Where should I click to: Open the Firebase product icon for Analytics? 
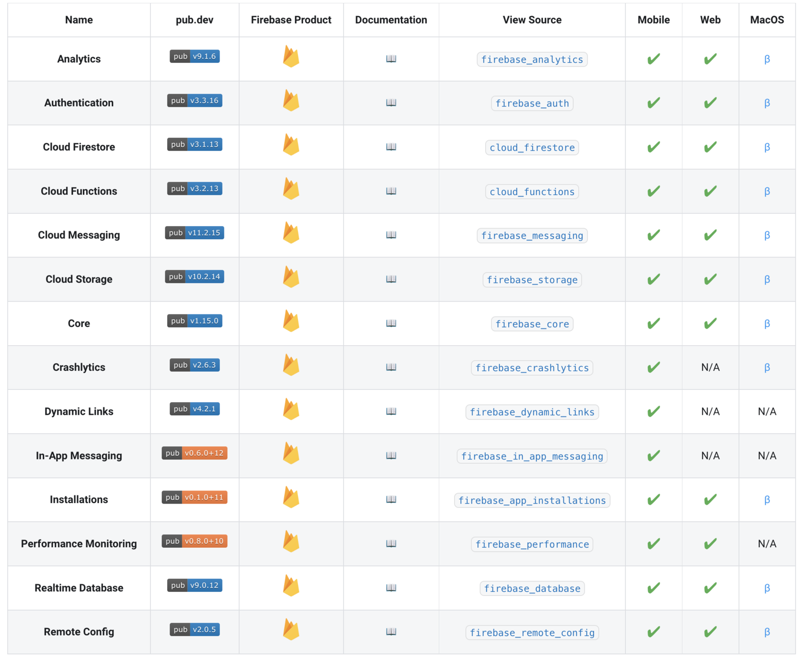coord(291,56)
